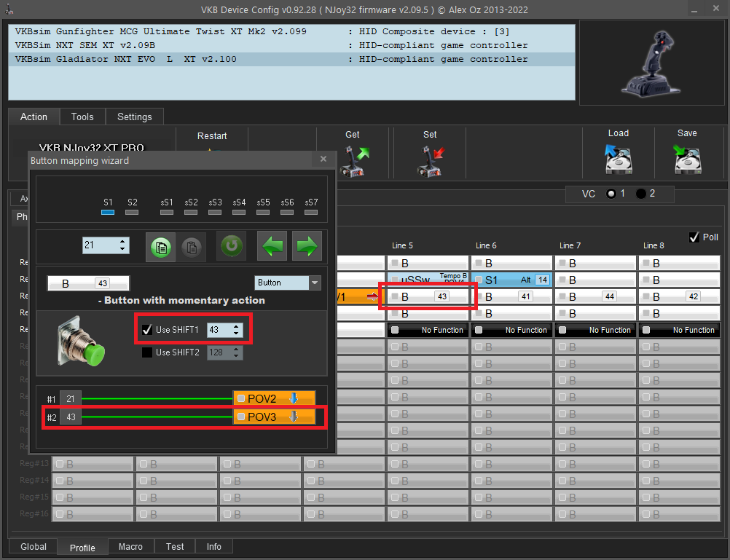Click the B 41 cell in Line 6

point(511,296)
